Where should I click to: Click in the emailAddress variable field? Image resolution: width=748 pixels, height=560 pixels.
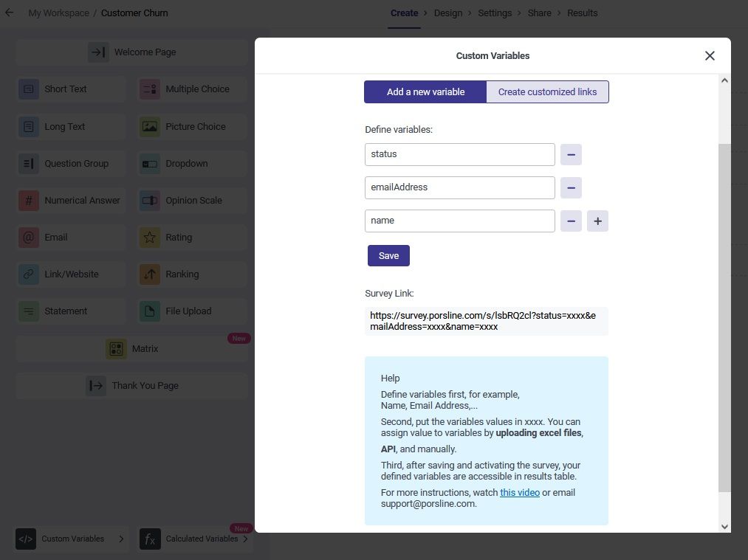460,188
